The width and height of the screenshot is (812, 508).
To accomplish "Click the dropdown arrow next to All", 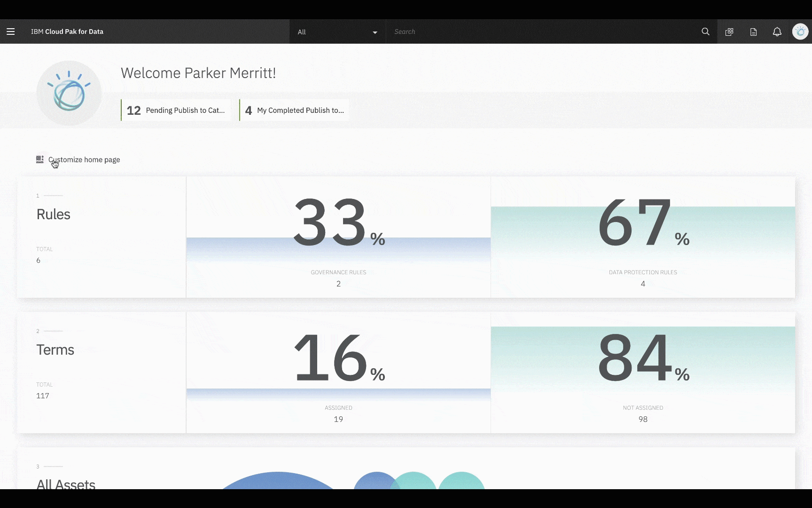I will point(375,32).
